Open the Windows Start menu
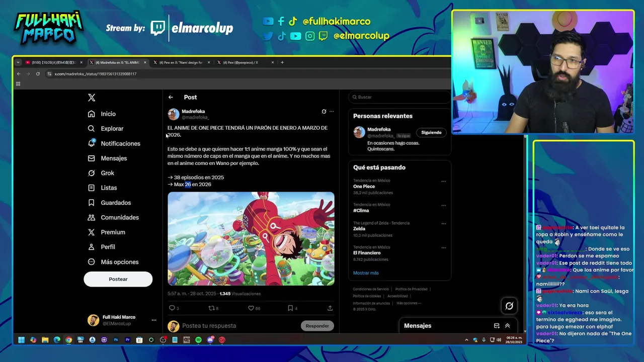The width and height of the screenshot is (644, 362). [x=22, y=340]
